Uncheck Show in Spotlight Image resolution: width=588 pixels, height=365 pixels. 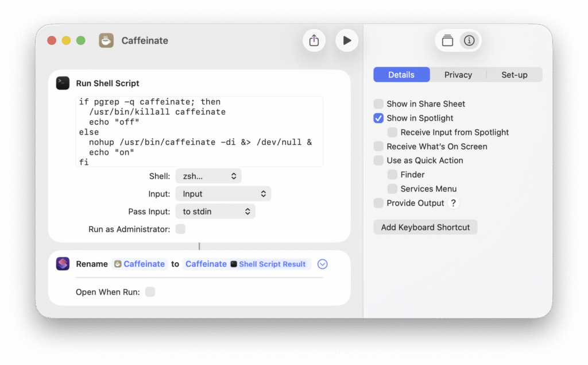pos(378,118)
